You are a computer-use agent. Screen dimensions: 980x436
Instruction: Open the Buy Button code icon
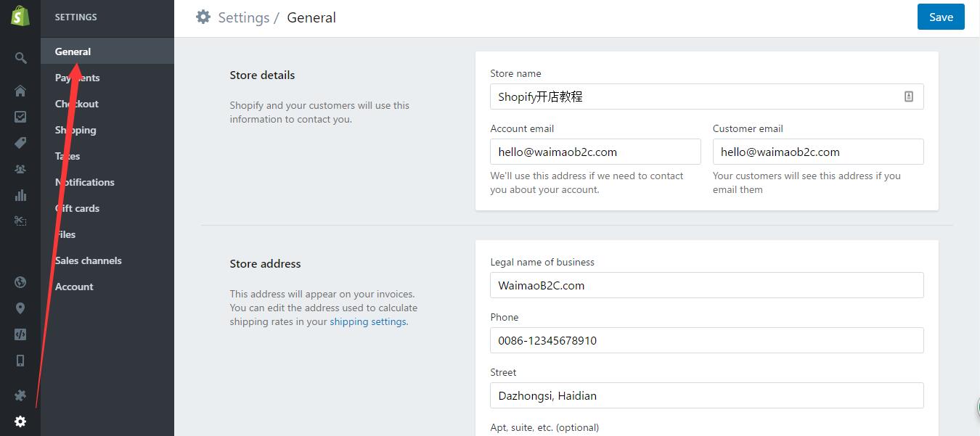pyautogui.click(x=20, y=334)
